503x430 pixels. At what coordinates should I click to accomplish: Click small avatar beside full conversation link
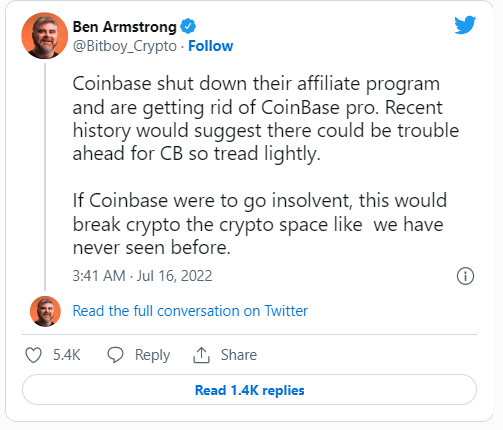pyautogui.click(x=45, y=311)
